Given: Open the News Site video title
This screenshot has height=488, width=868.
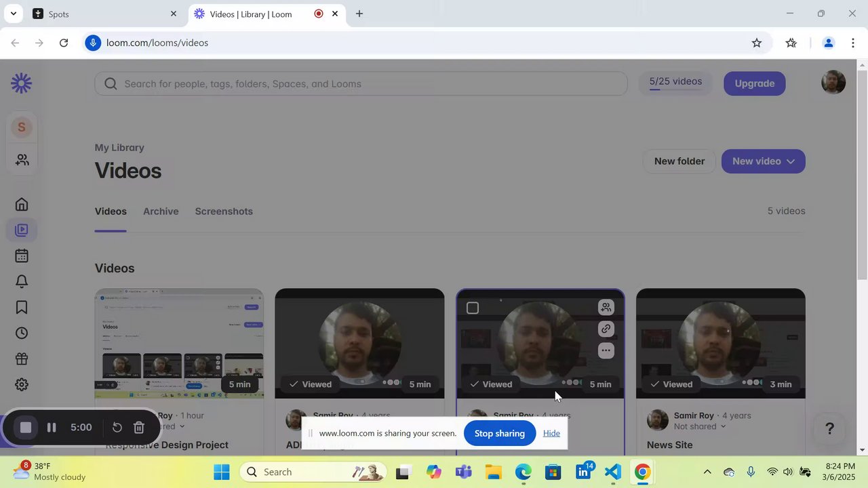Looking at the screenshot, I should (x=669, y=445).
